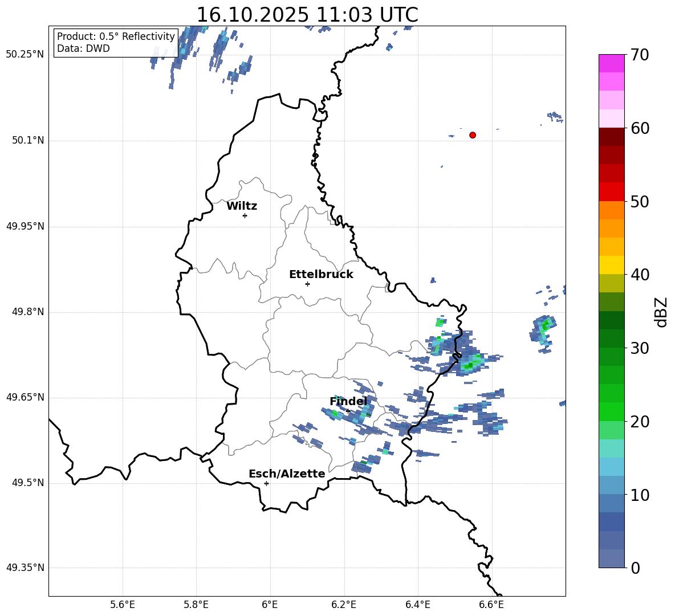
Task: Click the Esch/Alzette station cross marker
Action: (x=266, y=483)
